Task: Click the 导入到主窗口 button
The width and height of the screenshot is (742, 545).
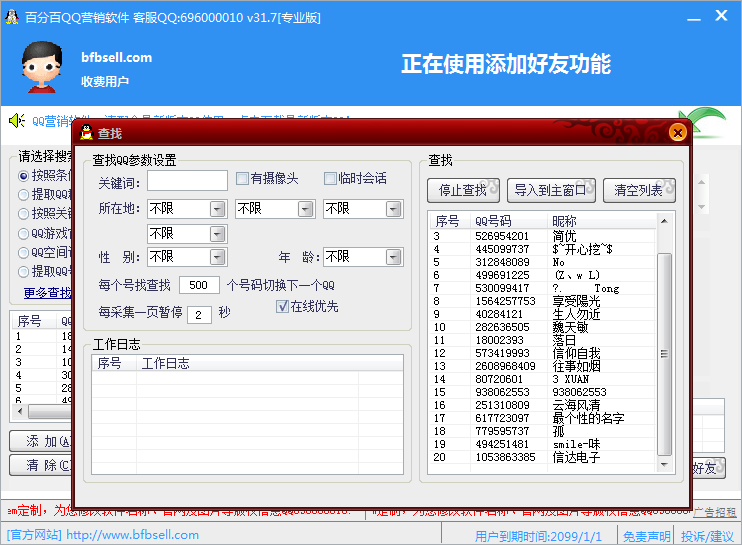Action: pyautogui.click(x=550, y=190)
